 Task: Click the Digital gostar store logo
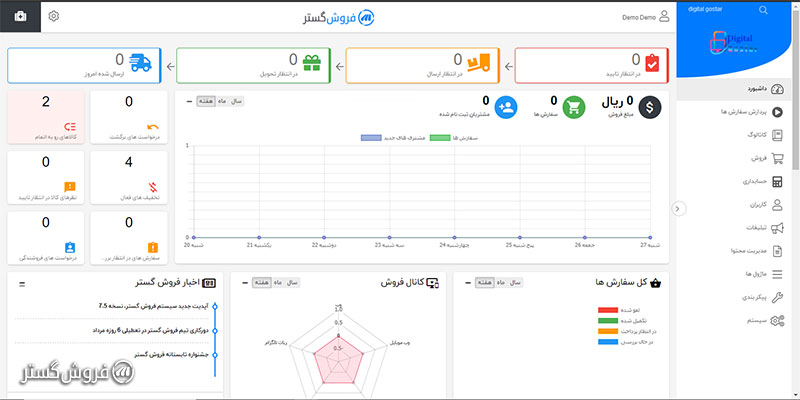pyautogui.click(x=734, y=42)
